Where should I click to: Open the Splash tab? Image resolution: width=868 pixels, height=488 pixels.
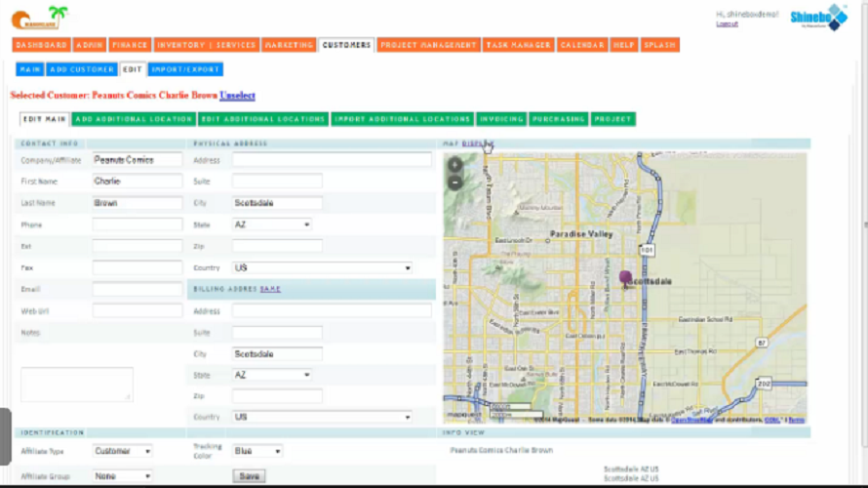[660, 45]
